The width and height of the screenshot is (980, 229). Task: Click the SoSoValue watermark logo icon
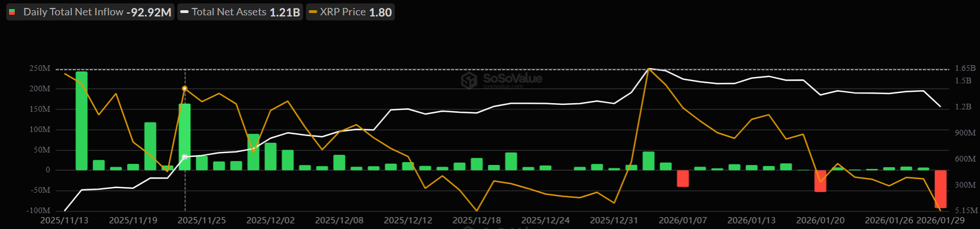(x=469, y=80)
